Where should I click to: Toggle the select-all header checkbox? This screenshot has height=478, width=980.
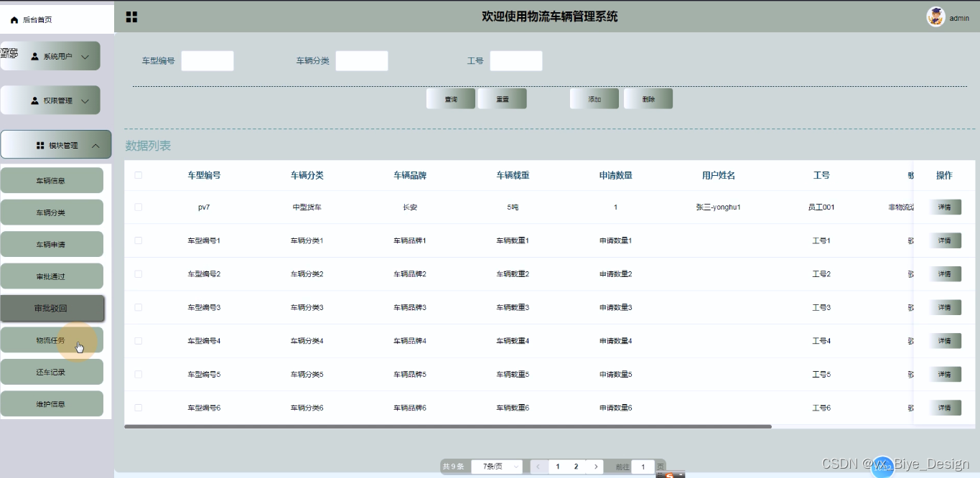pyautogui.click(x=139, y=175)
